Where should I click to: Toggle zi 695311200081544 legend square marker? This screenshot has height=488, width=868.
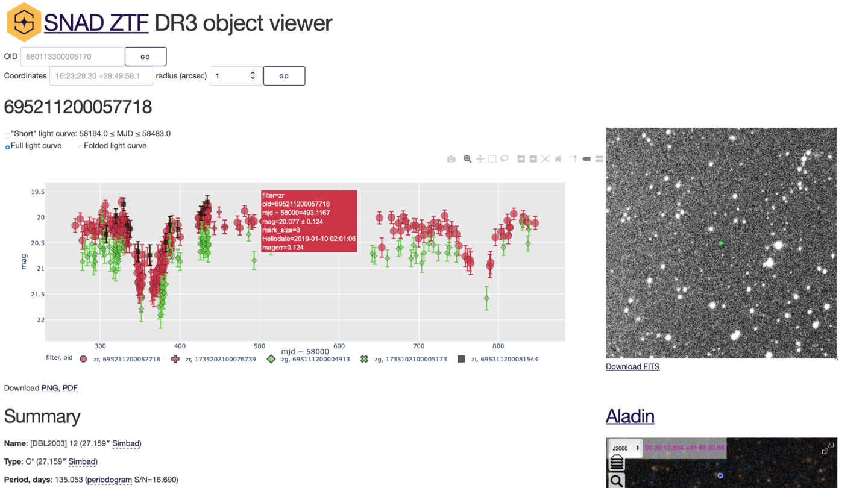pyautogui.click(x=461, y=359)
